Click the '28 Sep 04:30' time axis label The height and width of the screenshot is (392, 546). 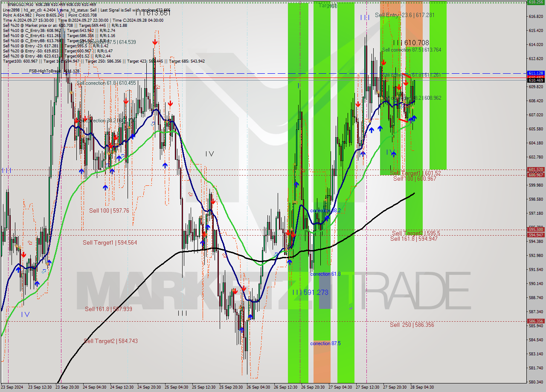[x=422, y=387]
